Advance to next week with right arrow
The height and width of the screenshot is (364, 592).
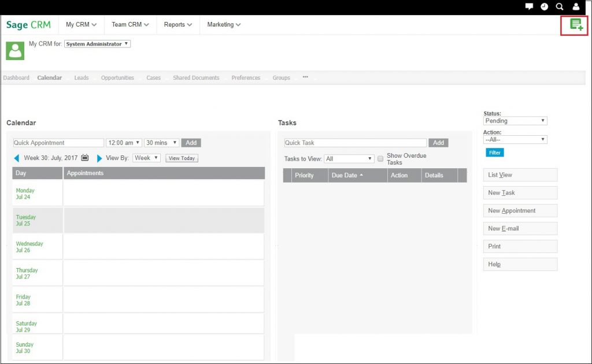[99, 158]
